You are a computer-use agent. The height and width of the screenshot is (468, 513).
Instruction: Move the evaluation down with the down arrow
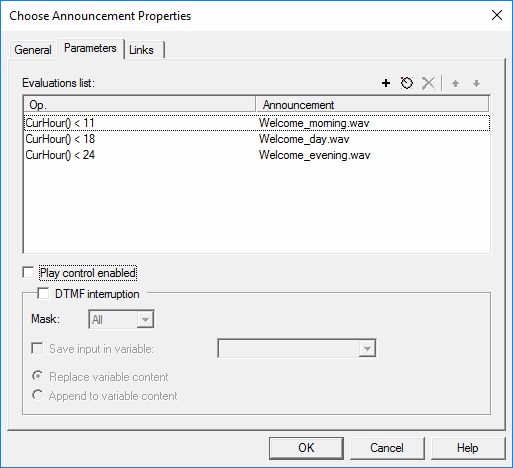[x=477, y=83]
